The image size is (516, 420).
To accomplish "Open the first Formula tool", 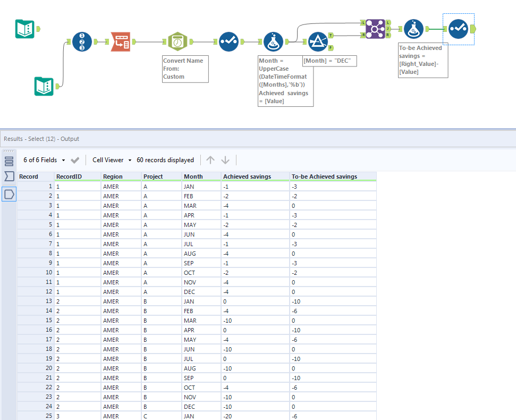I will click(274, 40).
